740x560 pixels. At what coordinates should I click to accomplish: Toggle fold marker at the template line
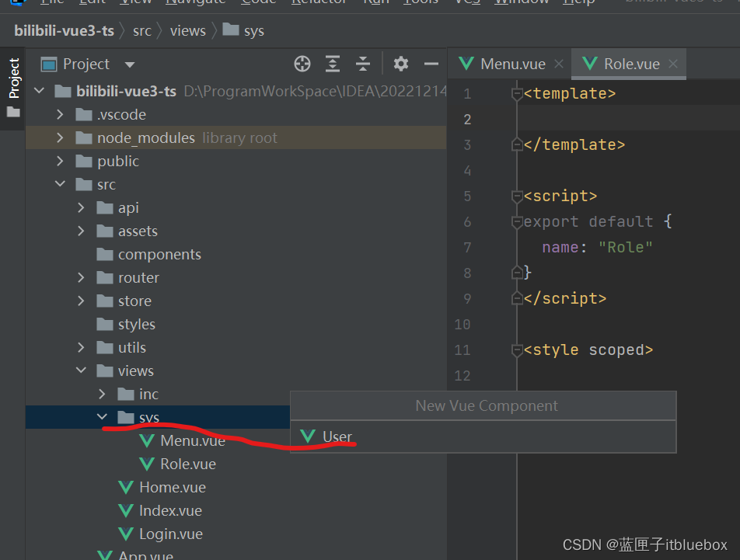coord(517,94)
